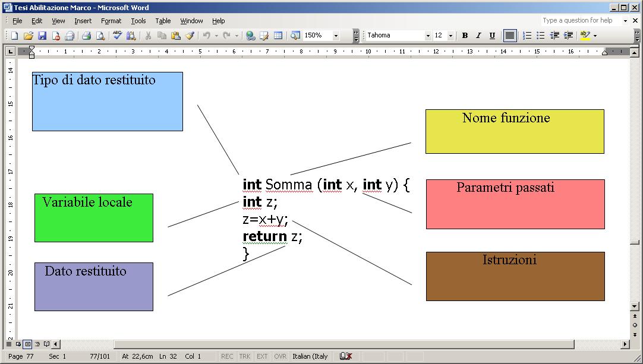The image size is (643, 364).
Task: Click the Format Painter brush
Action: pos(190,36)
